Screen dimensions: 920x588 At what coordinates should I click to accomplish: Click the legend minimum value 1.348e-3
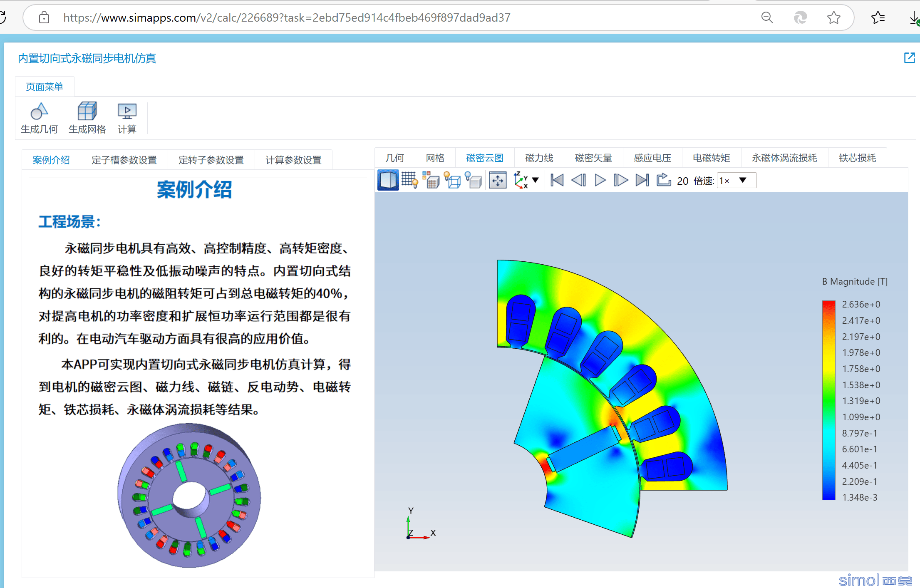[x=860, y=498]
